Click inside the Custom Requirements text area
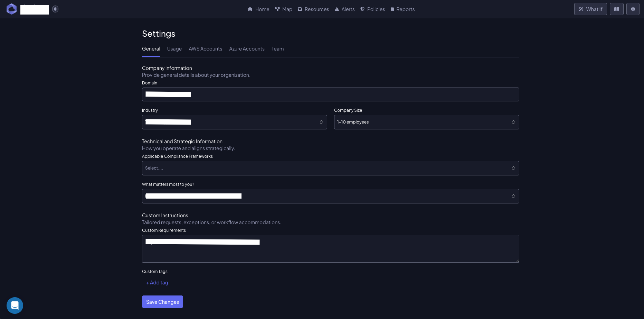The image size is (644, 319). (x=330, y=249)
